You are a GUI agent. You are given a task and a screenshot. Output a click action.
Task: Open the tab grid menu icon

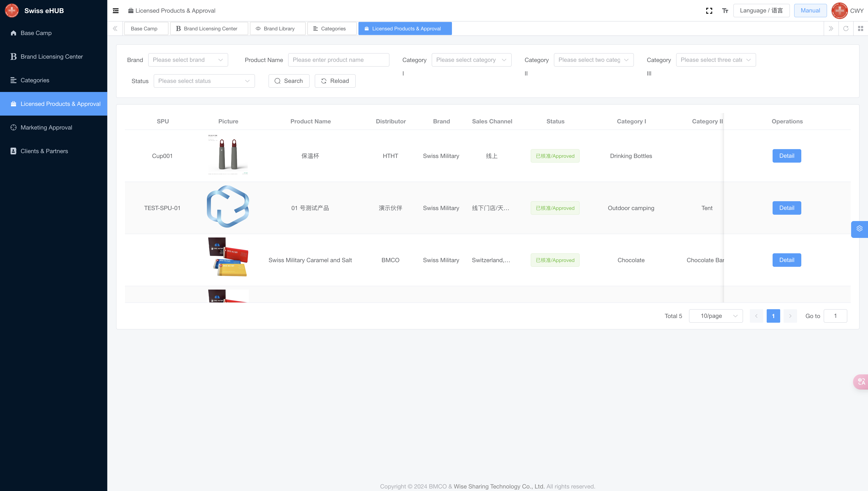pos(860,29)
